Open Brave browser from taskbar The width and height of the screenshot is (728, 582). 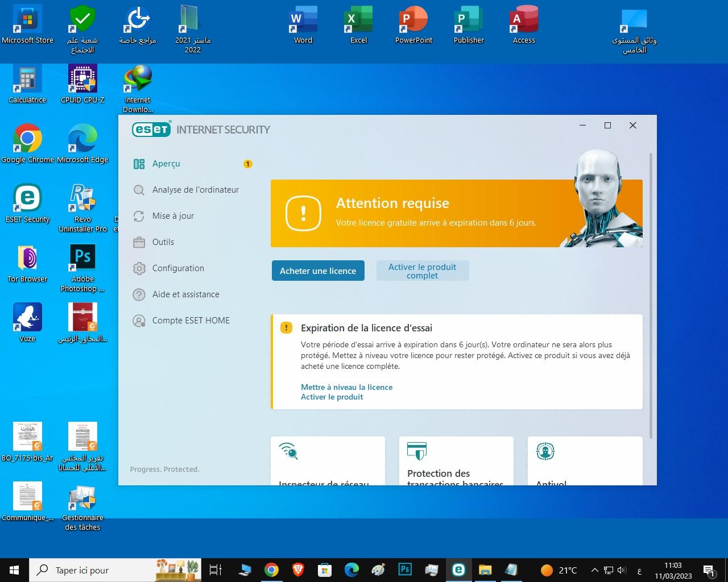pyautogui.click(x=298, y=570)
